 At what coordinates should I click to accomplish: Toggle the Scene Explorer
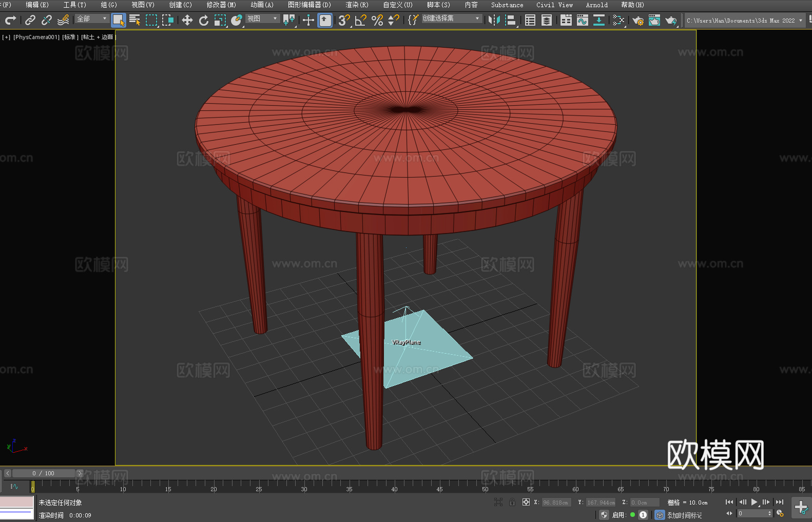[x=530, y=20]
